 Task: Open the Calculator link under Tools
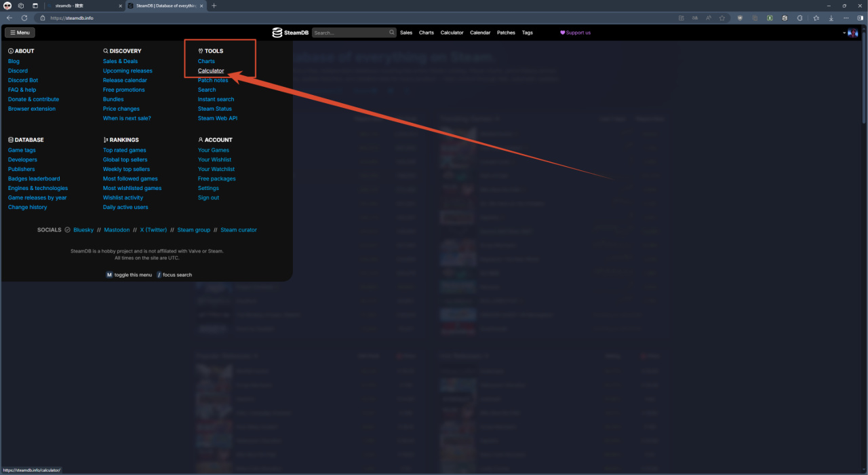point(211,71)
